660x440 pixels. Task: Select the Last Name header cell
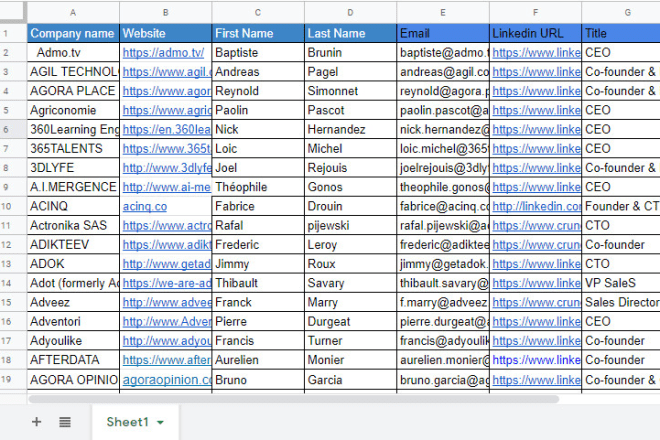(x=350, y=33)
